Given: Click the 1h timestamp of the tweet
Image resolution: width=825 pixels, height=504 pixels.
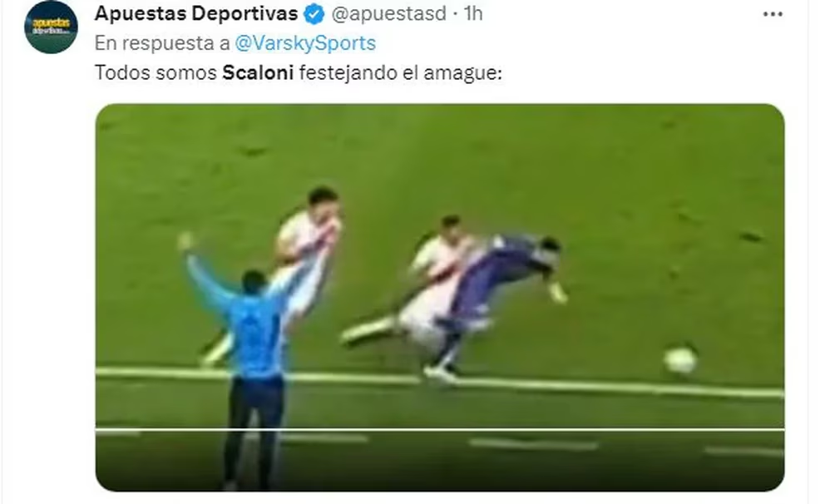Looking at the screenshot, I should click(473, 13).
